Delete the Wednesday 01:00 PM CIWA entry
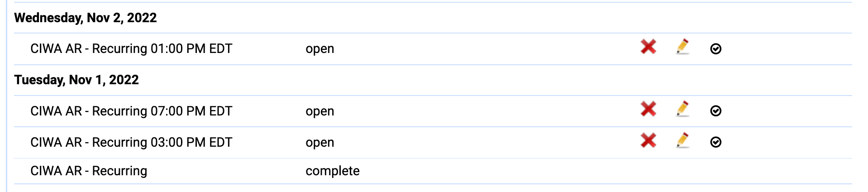Viewport: 868px width, 192px height. 648,47
